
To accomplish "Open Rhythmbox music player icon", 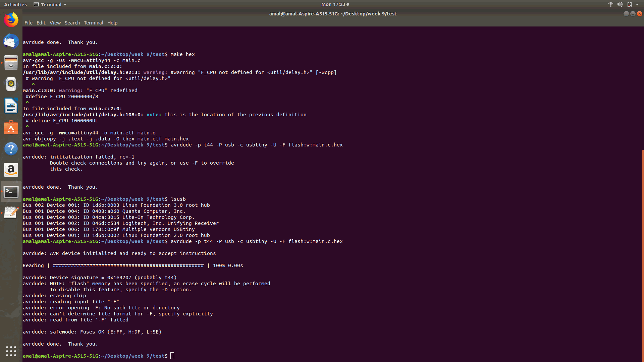I will [11, 84].
